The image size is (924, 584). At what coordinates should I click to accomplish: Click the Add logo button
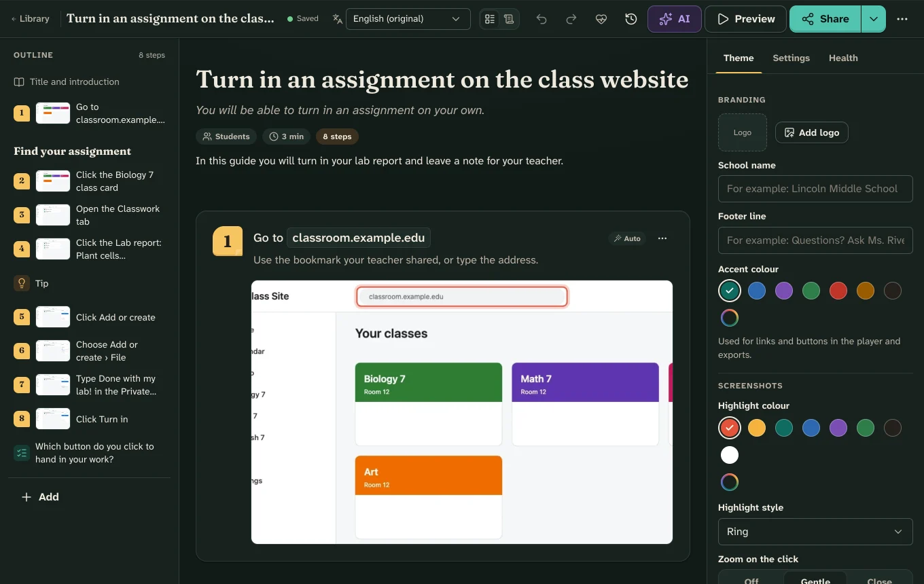pyautogui.click(x=811, y=132)
